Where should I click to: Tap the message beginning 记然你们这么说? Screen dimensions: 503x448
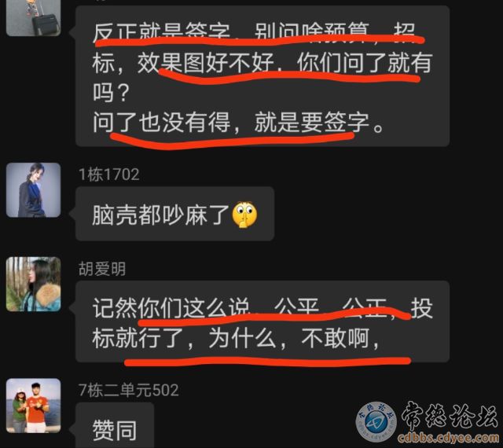point(263,321)
